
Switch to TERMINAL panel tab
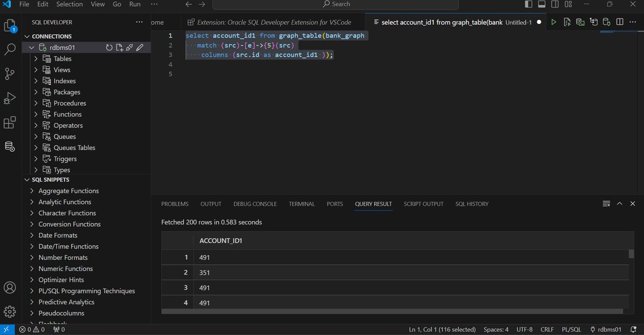pos(302,204)
